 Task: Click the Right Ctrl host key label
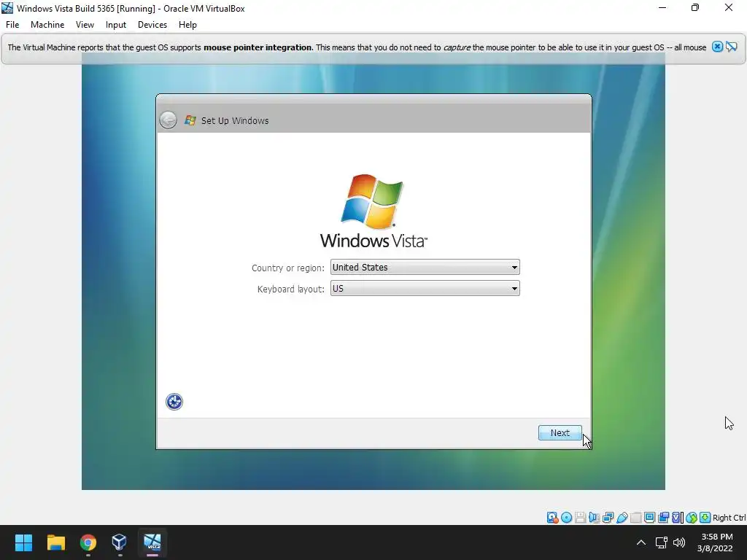click(729, 518)
